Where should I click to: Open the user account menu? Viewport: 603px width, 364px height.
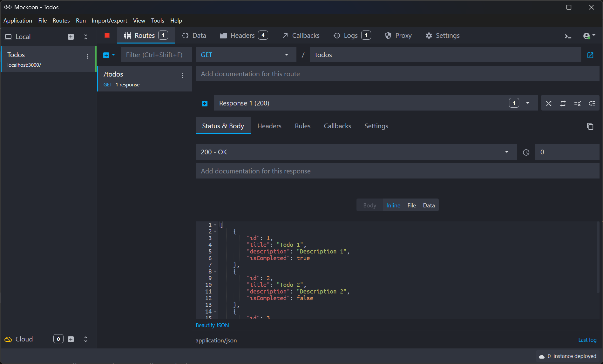(x=589, y=36)
